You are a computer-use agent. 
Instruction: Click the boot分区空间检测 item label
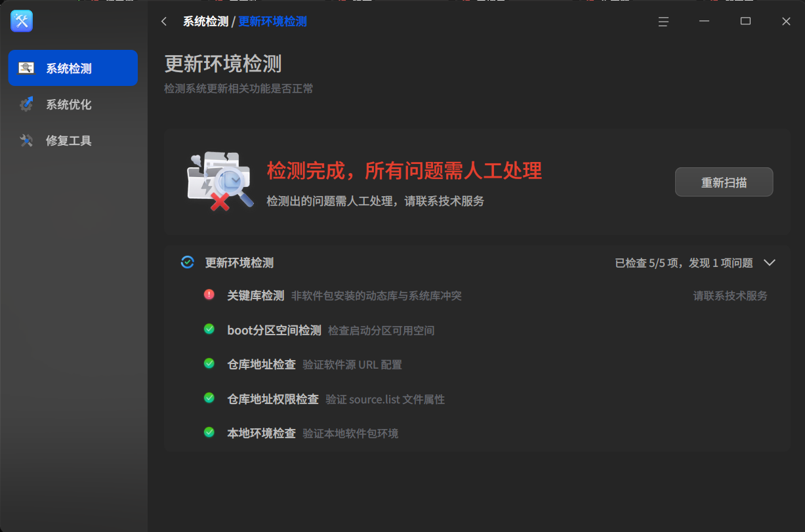[274, 331]
